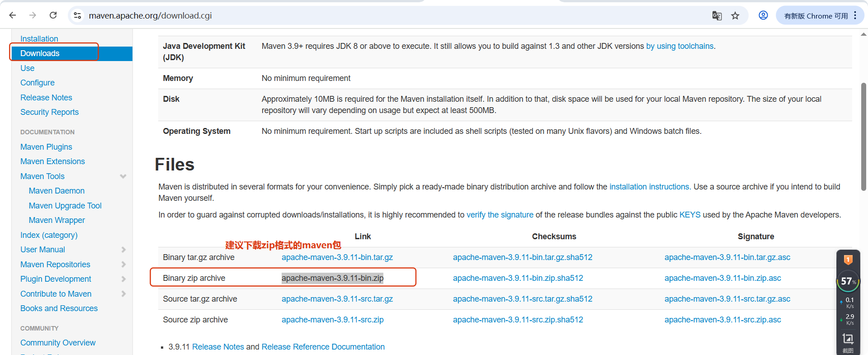Open the KEYS link

pos(690,215)
